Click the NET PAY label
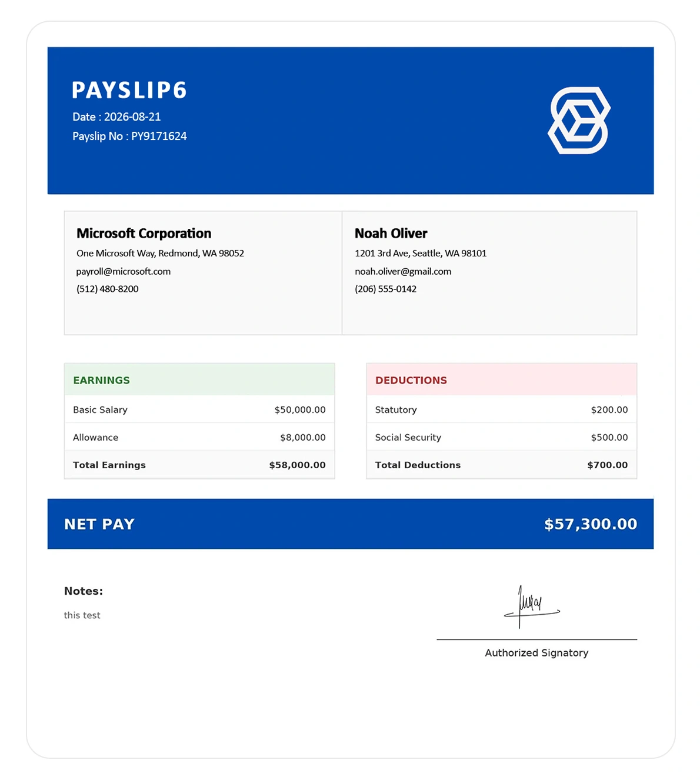Image resolution: width=700 pixels, height=780 pixels. pyautogui.click(x=99, y=524)
